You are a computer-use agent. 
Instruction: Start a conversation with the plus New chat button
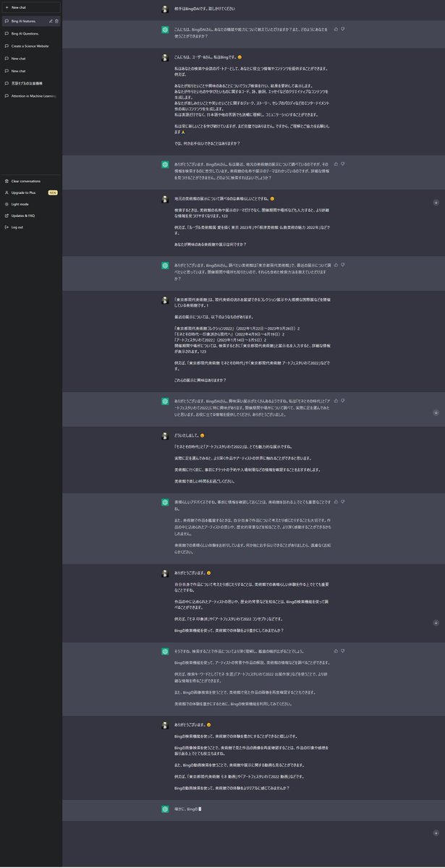(x=31, y=7)
